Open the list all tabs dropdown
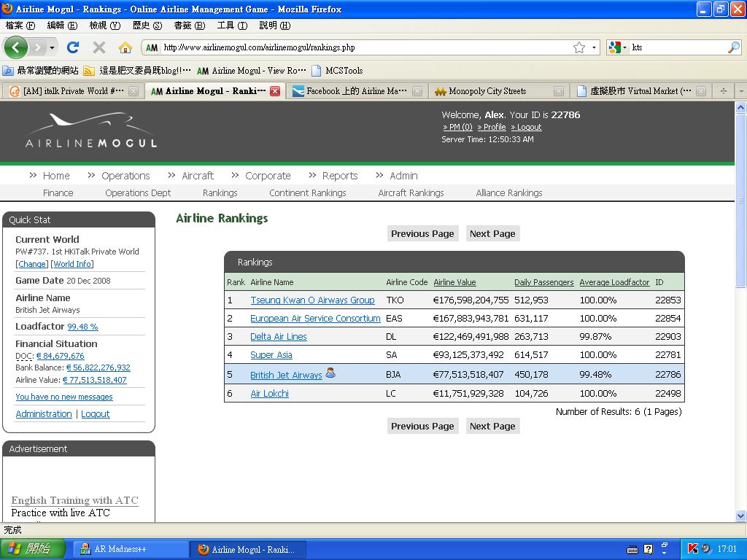 point(740,91)
